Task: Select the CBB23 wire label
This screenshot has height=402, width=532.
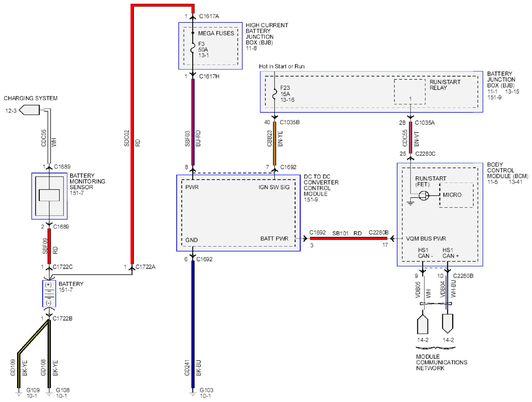Action: point(270,138)
